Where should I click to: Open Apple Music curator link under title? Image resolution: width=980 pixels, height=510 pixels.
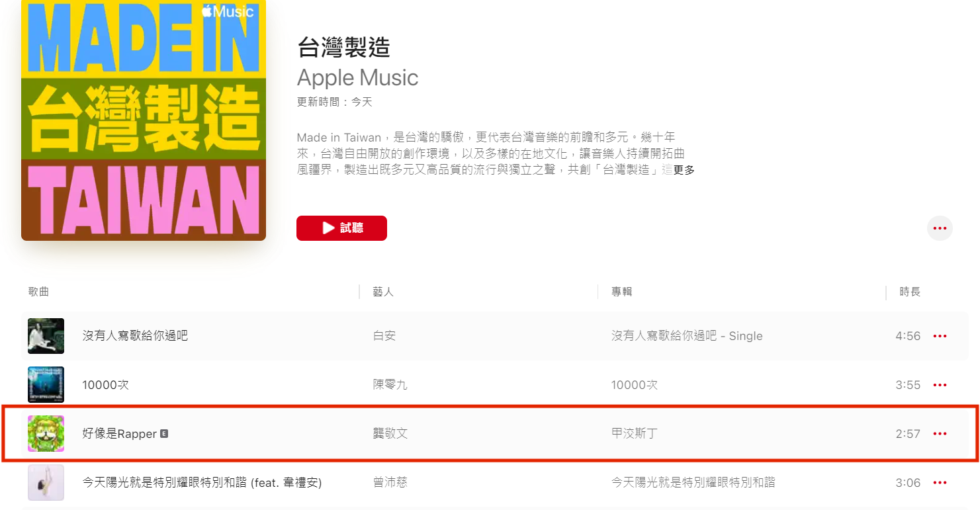[x=357, y=77]
